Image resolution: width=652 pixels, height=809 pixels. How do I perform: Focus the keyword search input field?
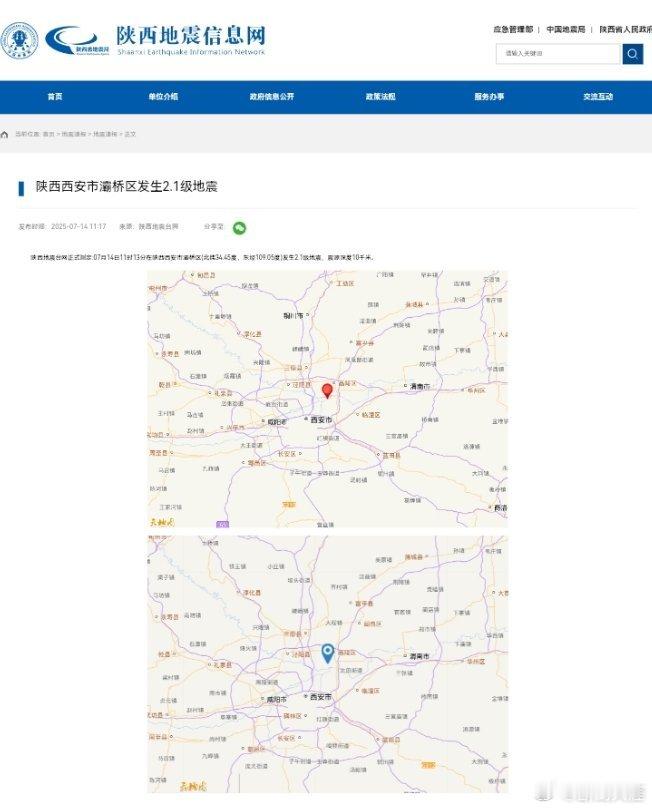[x=558, y=54]
